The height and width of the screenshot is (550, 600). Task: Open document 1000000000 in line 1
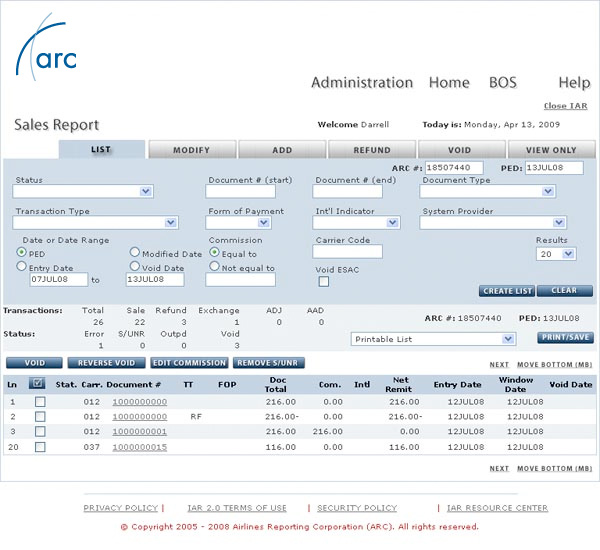tap(140, 402)
